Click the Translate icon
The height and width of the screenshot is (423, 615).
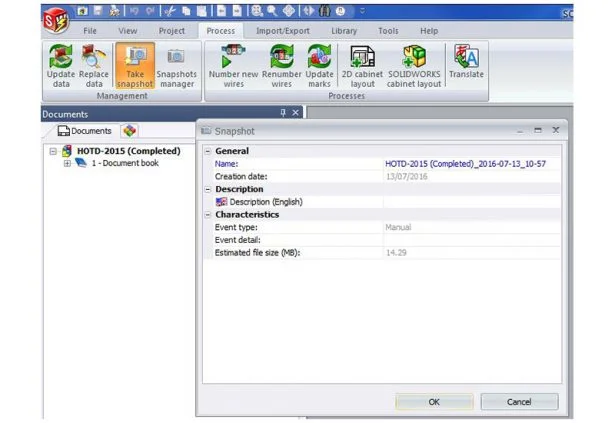point(466,65)
